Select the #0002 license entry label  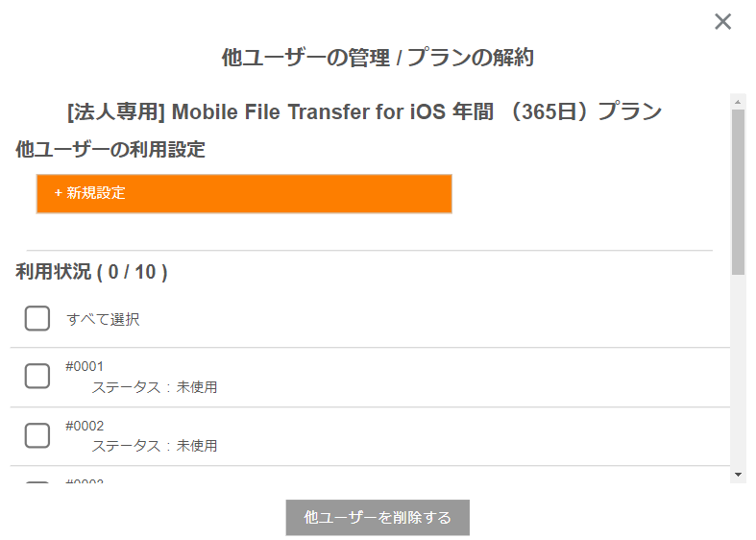click(x=85, y=426)
